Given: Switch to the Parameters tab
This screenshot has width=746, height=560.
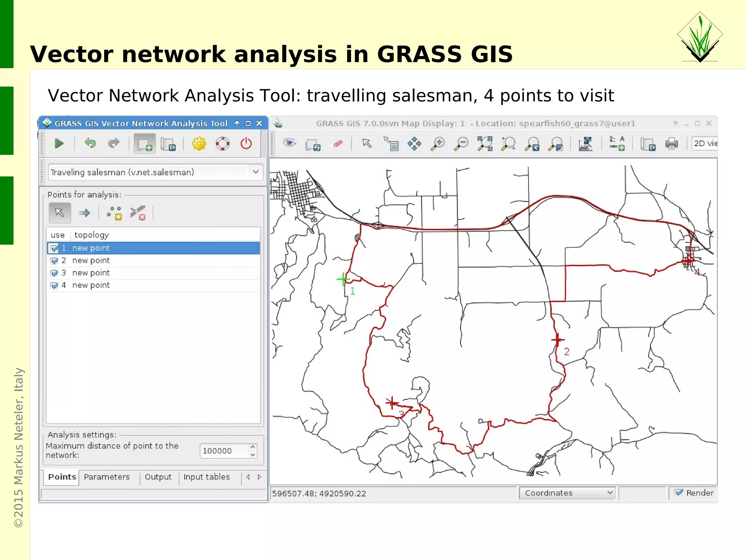Looking at the screenshot, I should point(107,477).
